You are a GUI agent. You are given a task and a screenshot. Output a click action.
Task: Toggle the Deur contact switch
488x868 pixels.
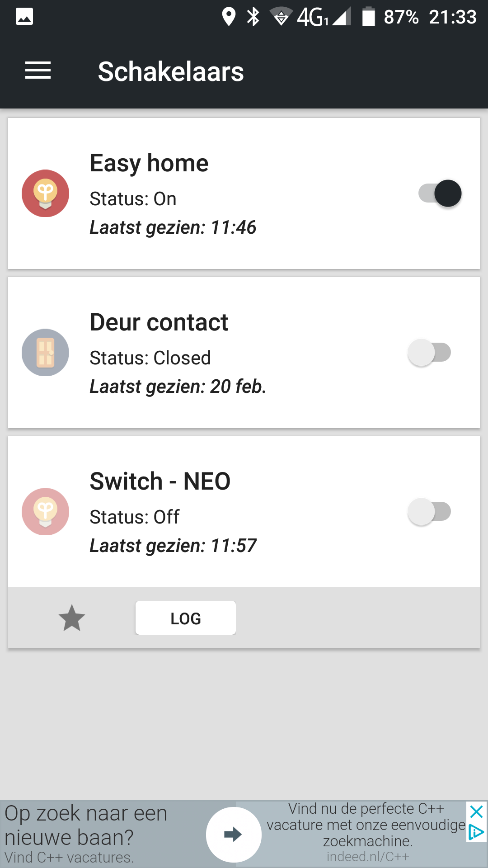pos(429,353)
